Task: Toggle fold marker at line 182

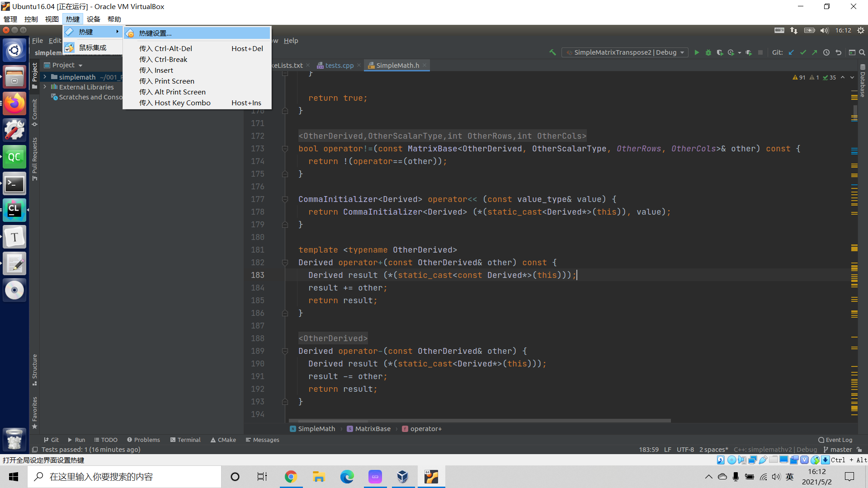Action: click(285, 263)
